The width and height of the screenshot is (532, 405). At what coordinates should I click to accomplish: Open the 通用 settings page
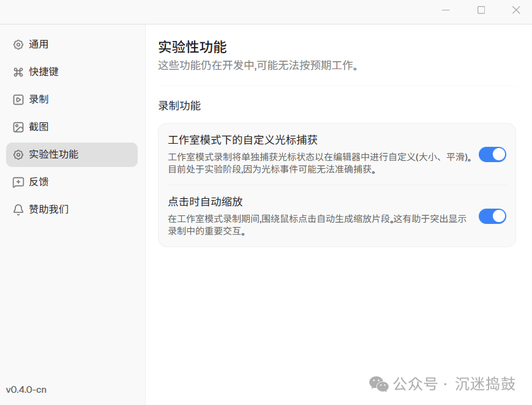pyautogui.click(x=39, y=45)
